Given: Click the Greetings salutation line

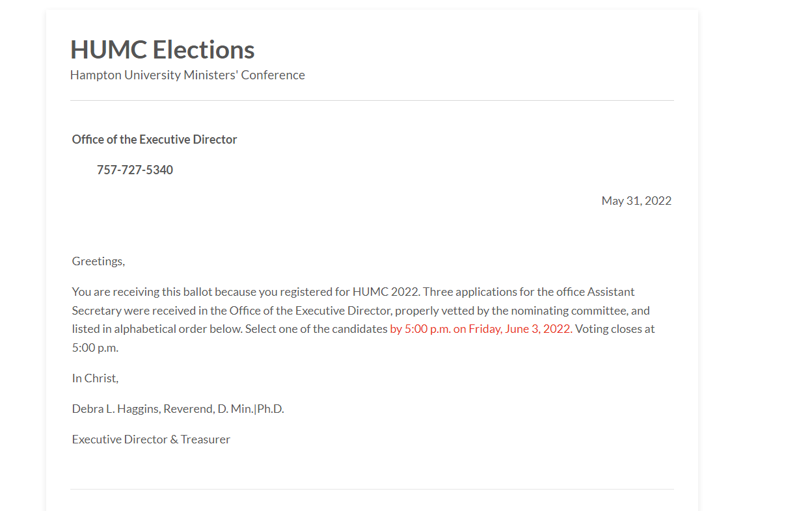Looking at the screenshot, I should click(98, 261).
